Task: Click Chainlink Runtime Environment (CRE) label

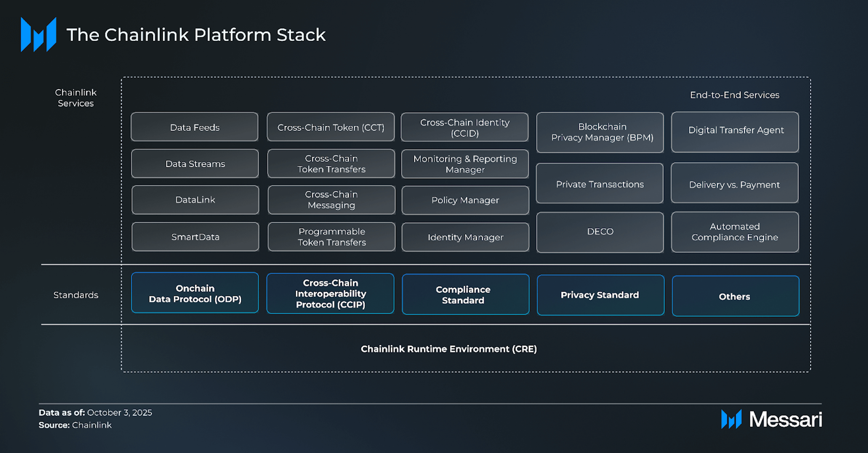Action: (449, 349)
